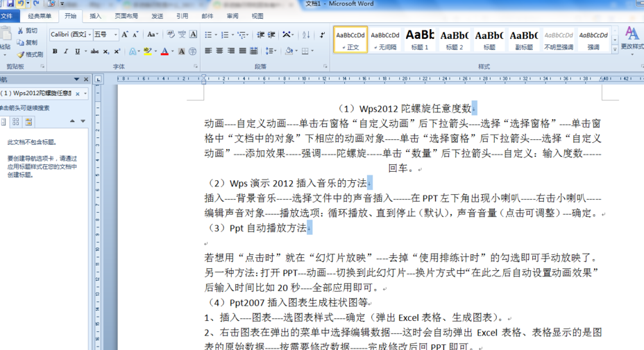Viewport: 644px width, 350px height.
Task: Click the Phonetic Guide 变 icon
Action: tap(182, 35)
